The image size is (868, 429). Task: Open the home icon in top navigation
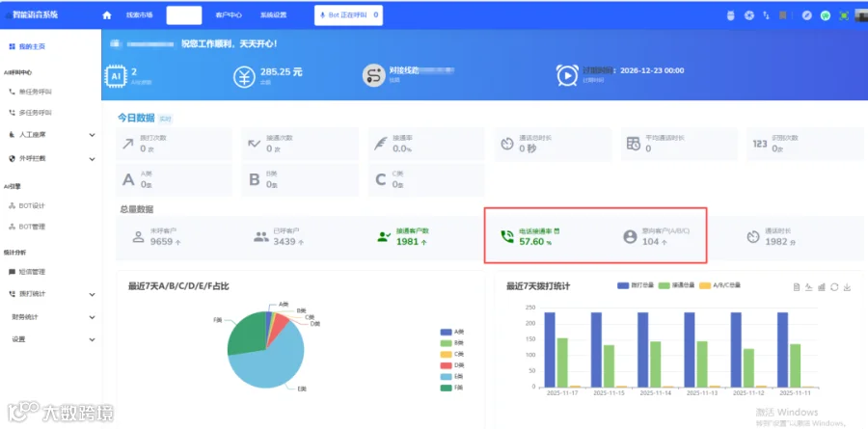107,15
